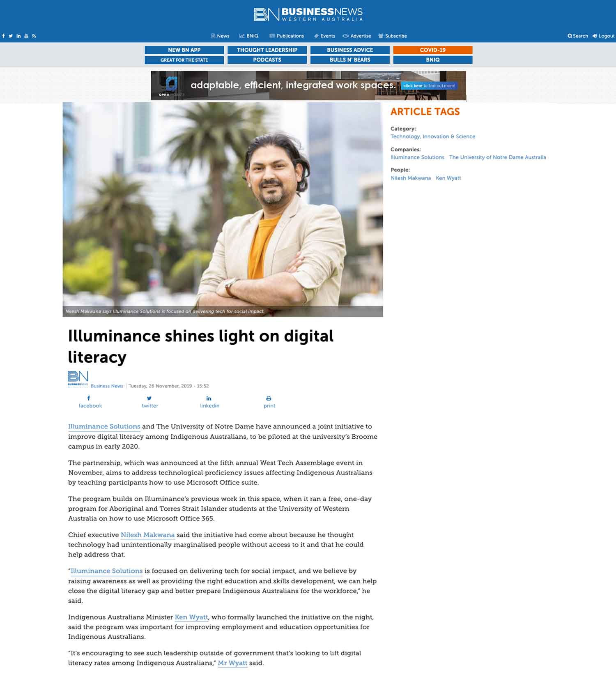Click the ARTICLE TAGS heading
The width and height of the screenshot is (616, 684).
pos(425,112)
